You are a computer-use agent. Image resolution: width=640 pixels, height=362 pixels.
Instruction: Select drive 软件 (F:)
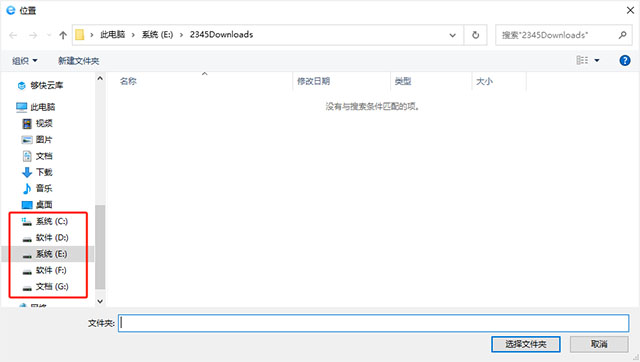[44, 270]
